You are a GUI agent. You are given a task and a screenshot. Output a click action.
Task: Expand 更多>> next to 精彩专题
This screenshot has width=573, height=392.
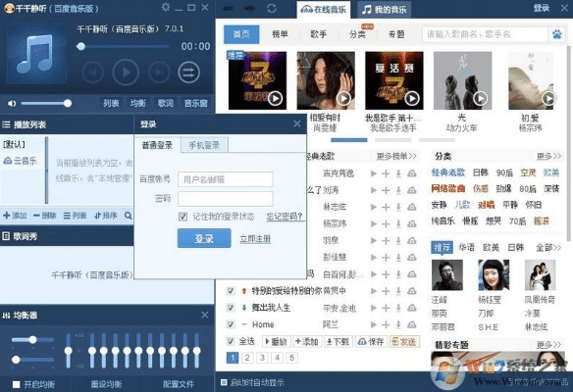548,345
